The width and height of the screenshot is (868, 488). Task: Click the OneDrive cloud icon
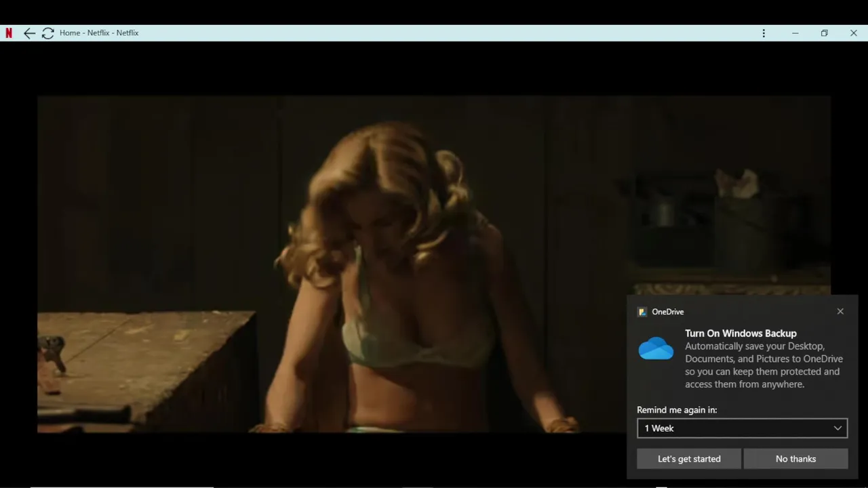pyautogui.click(x=656, y=348)
